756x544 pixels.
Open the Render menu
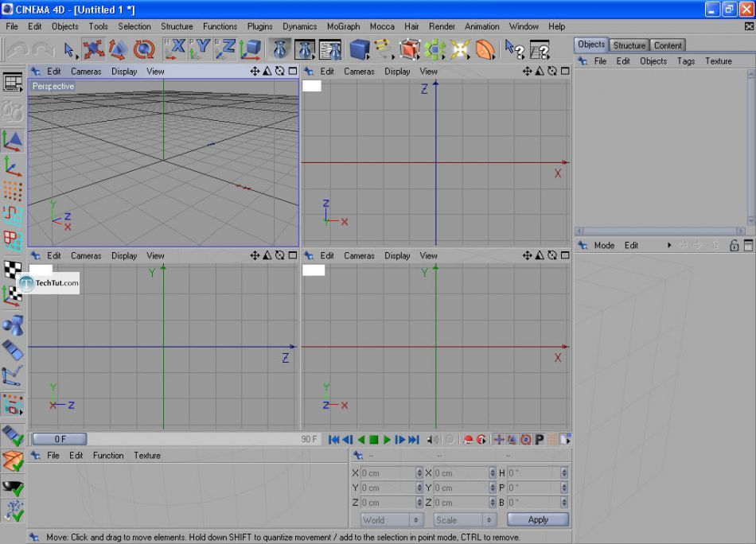click(442, 26)
